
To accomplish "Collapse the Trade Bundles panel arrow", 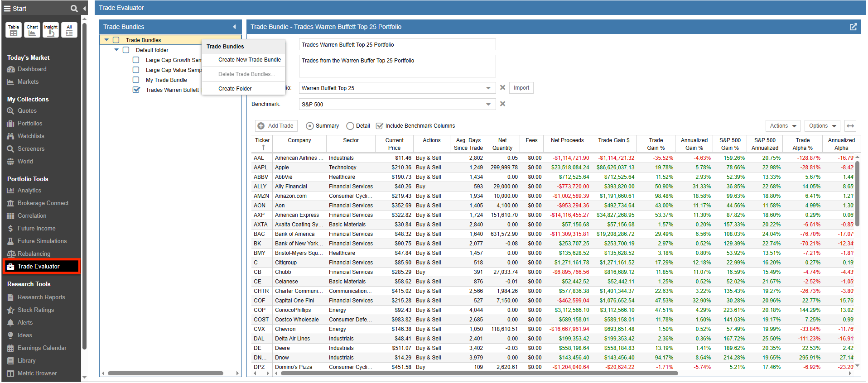I will (x=234, y=27).
